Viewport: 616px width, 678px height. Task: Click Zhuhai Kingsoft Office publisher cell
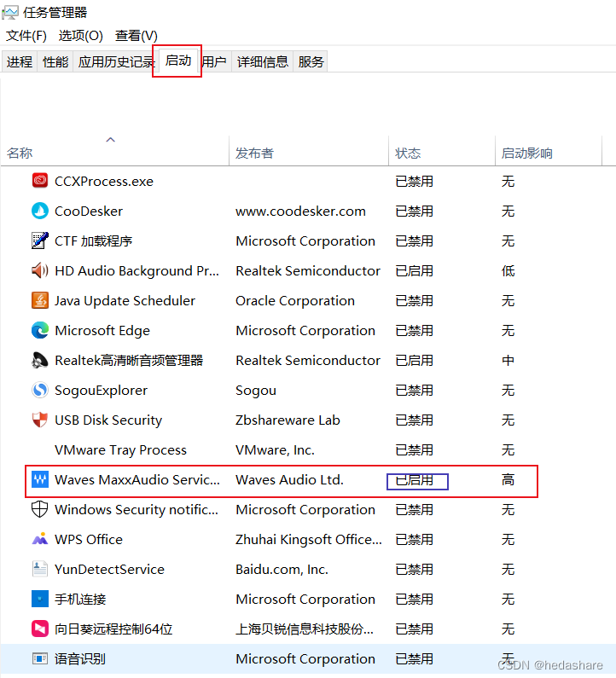(x=309, y=540)
